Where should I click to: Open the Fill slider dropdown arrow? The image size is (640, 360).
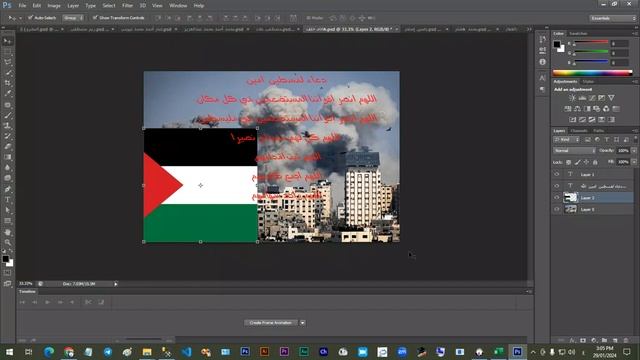[x=634, y=162]
